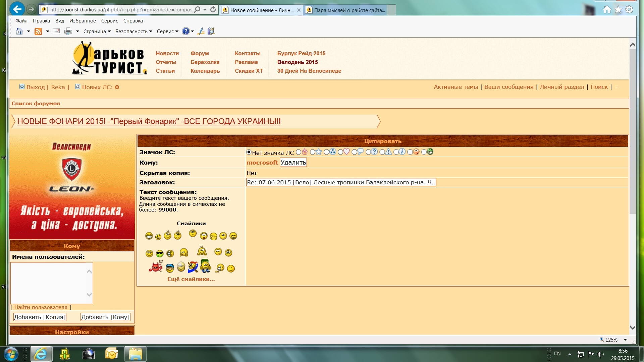Open the Избранное menu

pos(83,21)
